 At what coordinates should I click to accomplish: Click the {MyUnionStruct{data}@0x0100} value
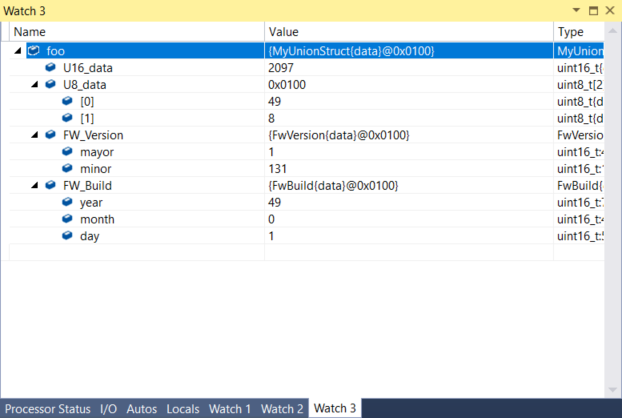351,51
